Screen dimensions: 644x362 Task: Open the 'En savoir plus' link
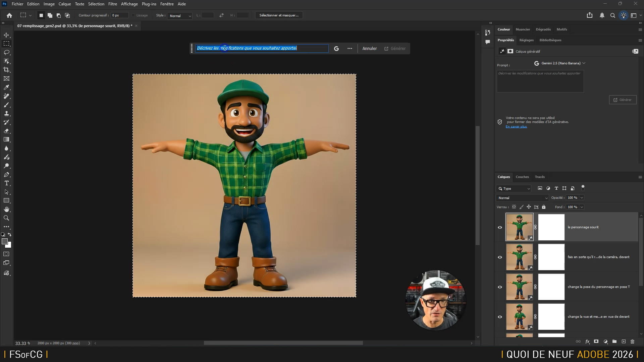516,127
